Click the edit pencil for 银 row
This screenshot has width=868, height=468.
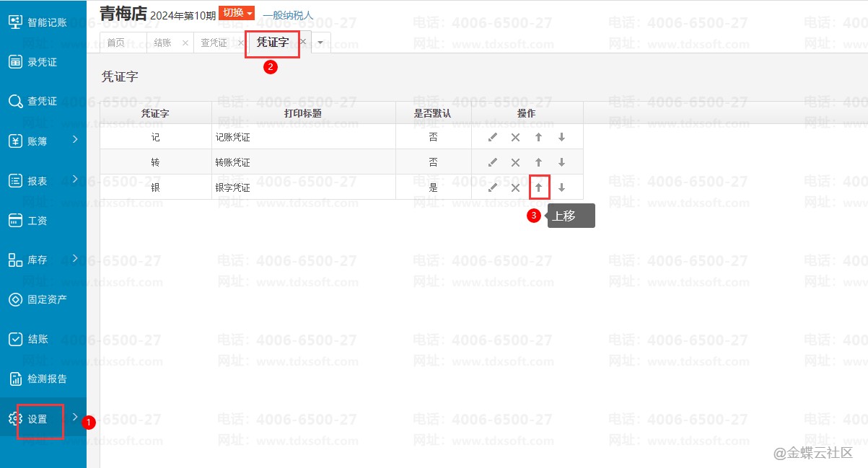pyautogui.click(x=493, y=187)
